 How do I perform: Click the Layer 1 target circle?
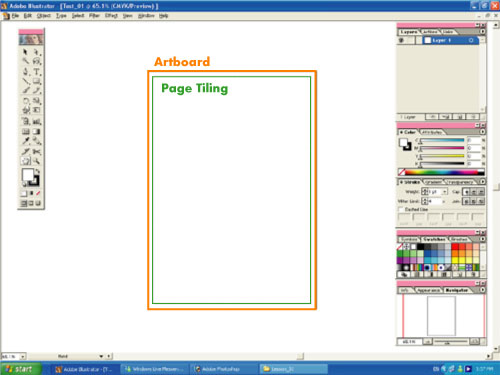coord(471,40)
